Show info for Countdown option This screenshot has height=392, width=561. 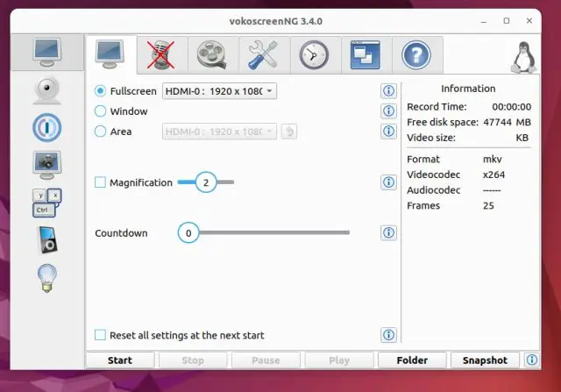point(388,232)
